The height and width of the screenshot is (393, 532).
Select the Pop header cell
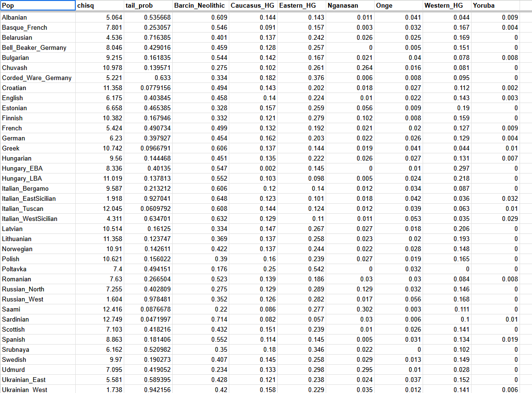pyautogui.click(x=38, y=5)
